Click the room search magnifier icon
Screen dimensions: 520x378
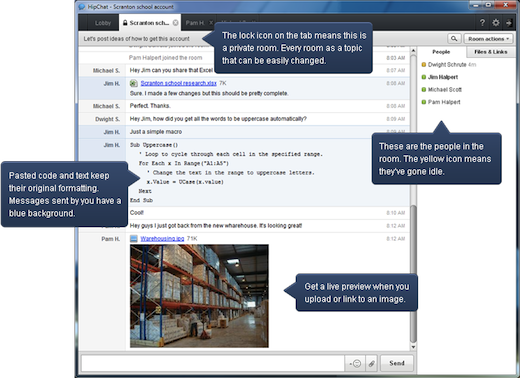point(454,39)
